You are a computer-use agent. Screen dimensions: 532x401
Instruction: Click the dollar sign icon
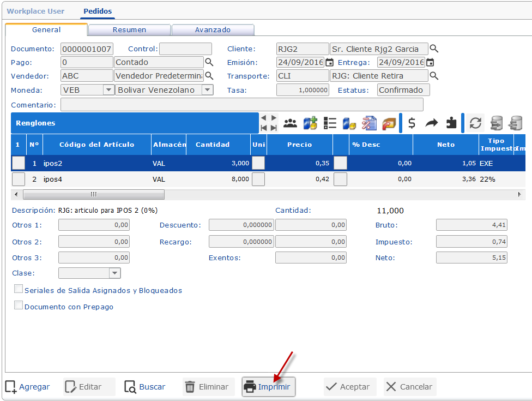(x=412, y=123)
